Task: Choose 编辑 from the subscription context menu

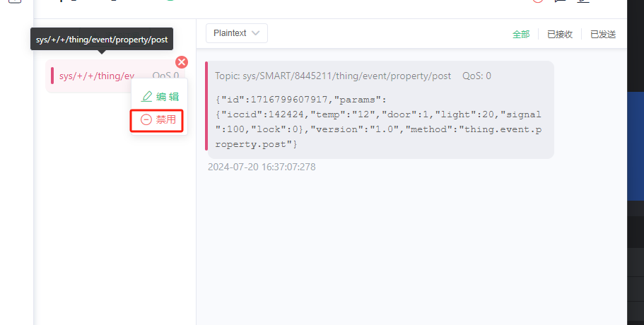Action: tap(159, 96)
